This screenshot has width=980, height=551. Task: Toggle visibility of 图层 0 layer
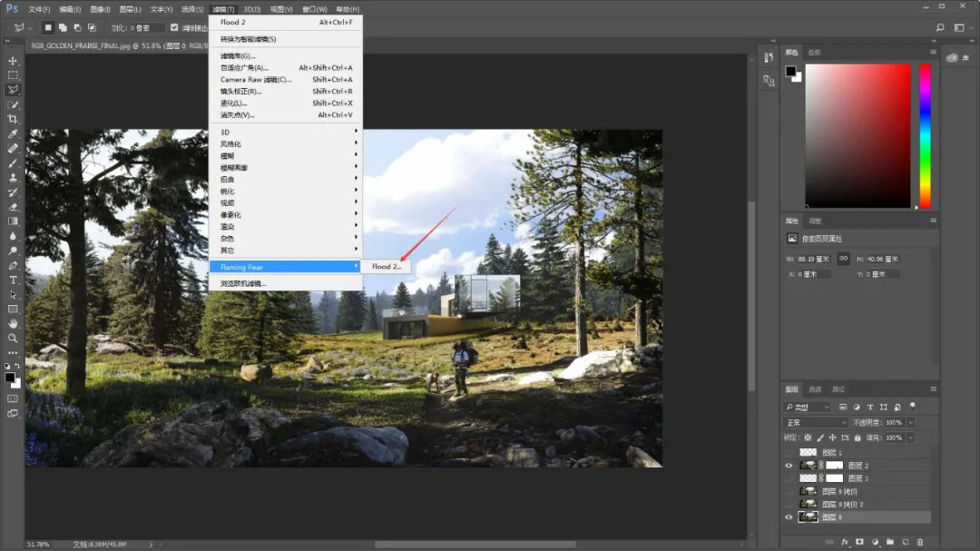click(x=788, y=517)
